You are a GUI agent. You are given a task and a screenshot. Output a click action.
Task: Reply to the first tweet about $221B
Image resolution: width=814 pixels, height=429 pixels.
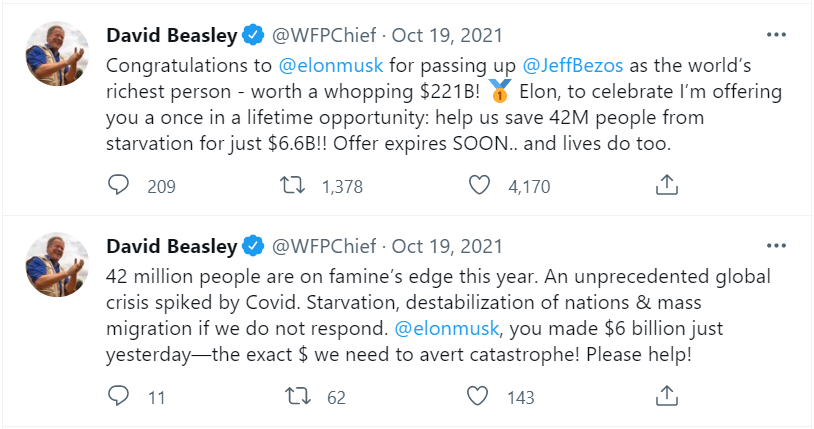[118, 185]
